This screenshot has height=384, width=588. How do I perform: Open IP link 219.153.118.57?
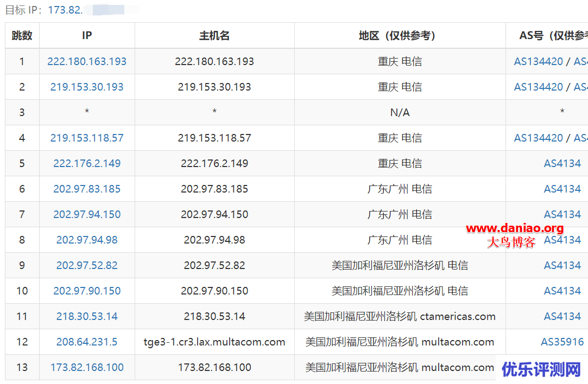86,138
